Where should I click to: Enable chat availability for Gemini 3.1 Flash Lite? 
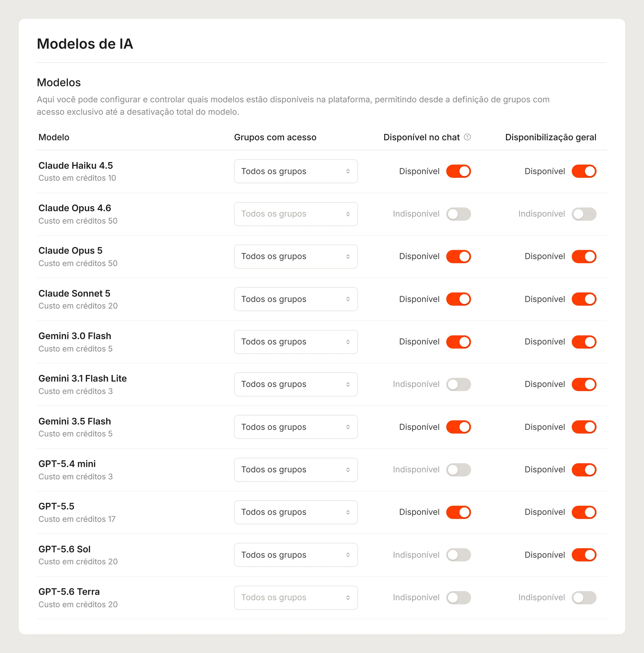click(458, 384)
